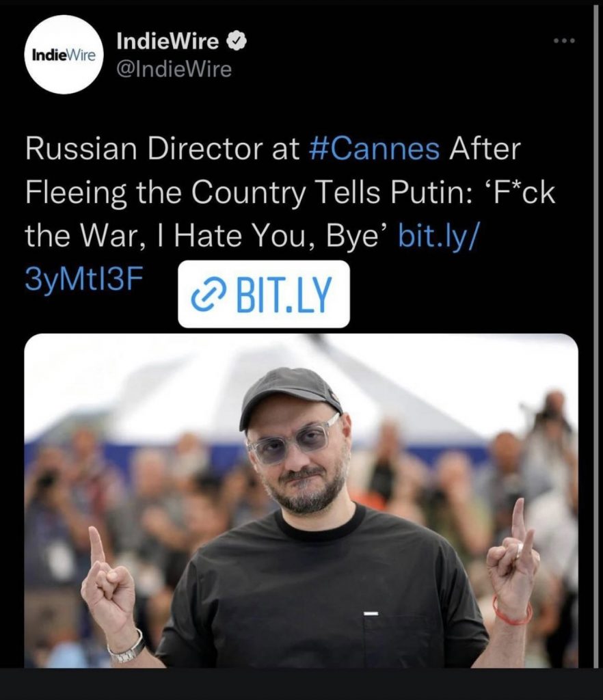
Task: Click the IndieWire display name
Action: [x=167, y=42]
